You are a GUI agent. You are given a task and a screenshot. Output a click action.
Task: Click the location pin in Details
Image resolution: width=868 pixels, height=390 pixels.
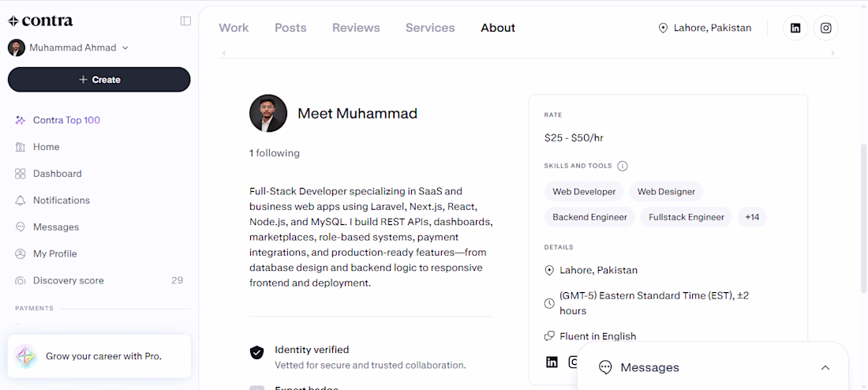(x=549, y=270)
